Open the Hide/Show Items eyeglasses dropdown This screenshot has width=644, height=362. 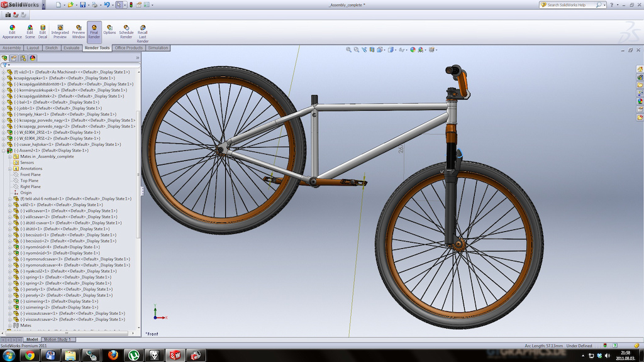tap(403, 50)
